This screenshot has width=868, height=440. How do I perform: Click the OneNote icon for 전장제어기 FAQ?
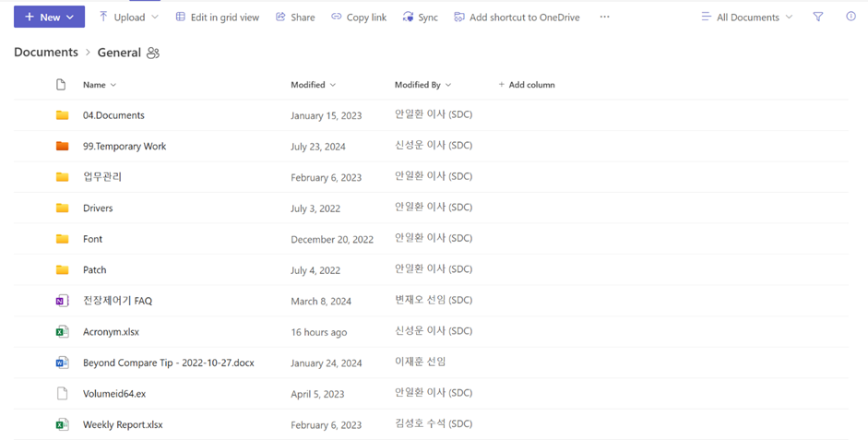(x=62, y=301)
